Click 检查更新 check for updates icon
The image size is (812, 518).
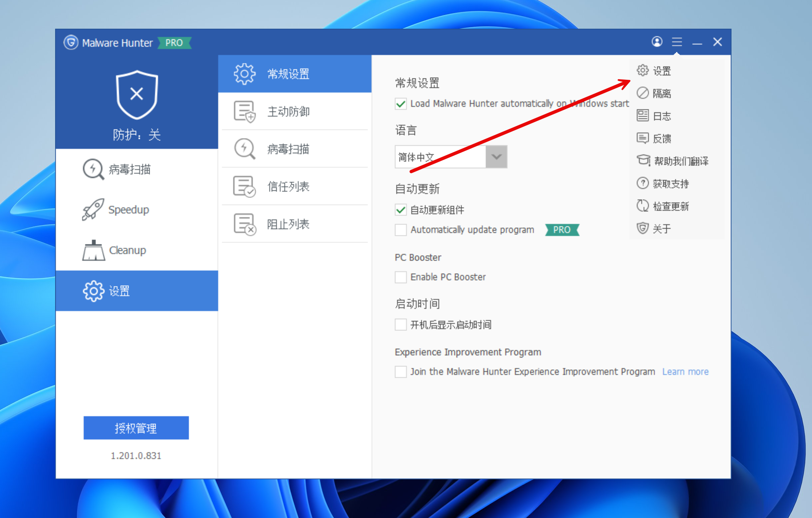point(642,206)
